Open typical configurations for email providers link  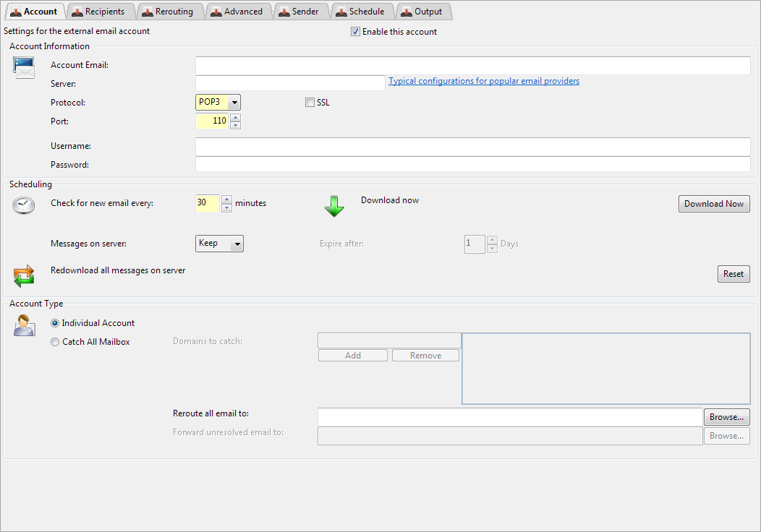[484, 81]
